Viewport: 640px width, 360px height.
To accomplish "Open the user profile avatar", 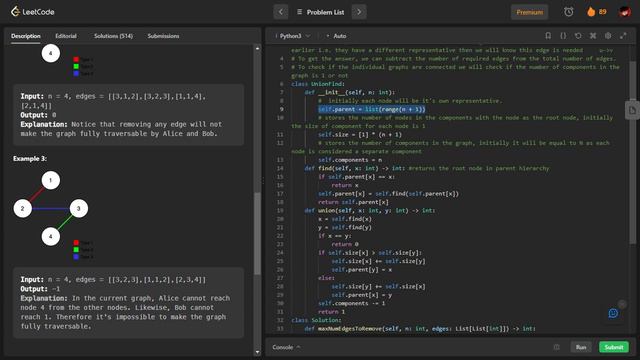I will pos(624,12).
